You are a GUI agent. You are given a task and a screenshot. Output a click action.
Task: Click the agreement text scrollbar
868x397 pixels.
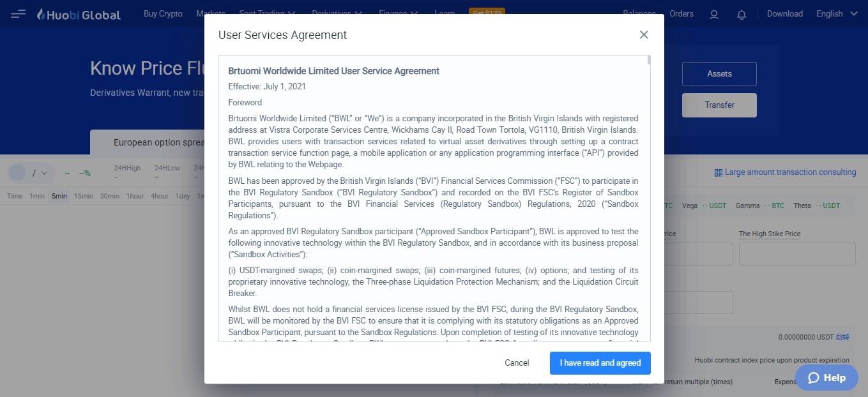648,61
